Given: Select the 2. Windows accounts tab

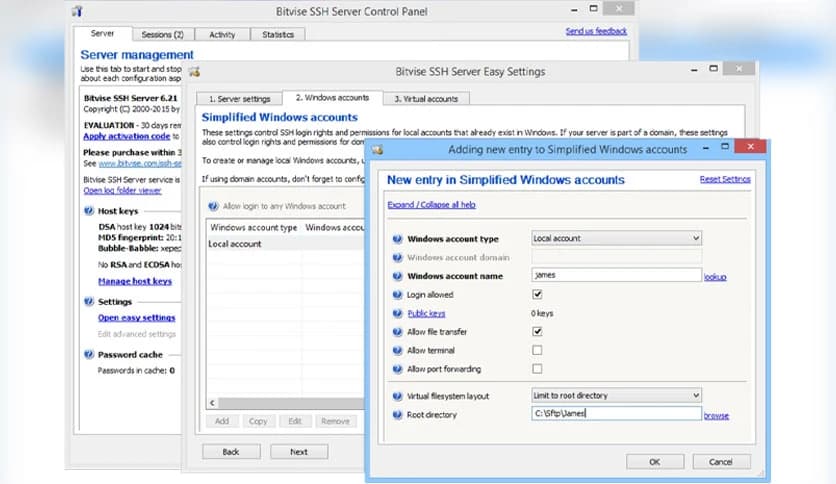Looking at the screenshot, I should 332,98.
